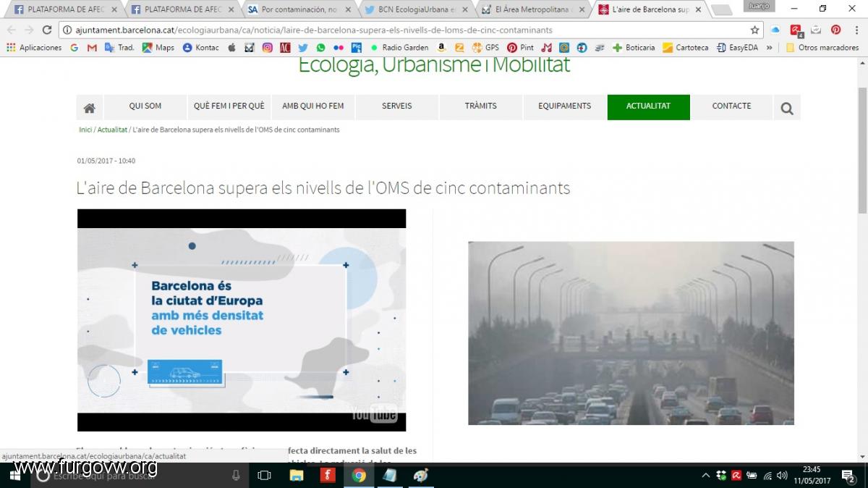Click the YouTube logo on the video

[374, 414]
